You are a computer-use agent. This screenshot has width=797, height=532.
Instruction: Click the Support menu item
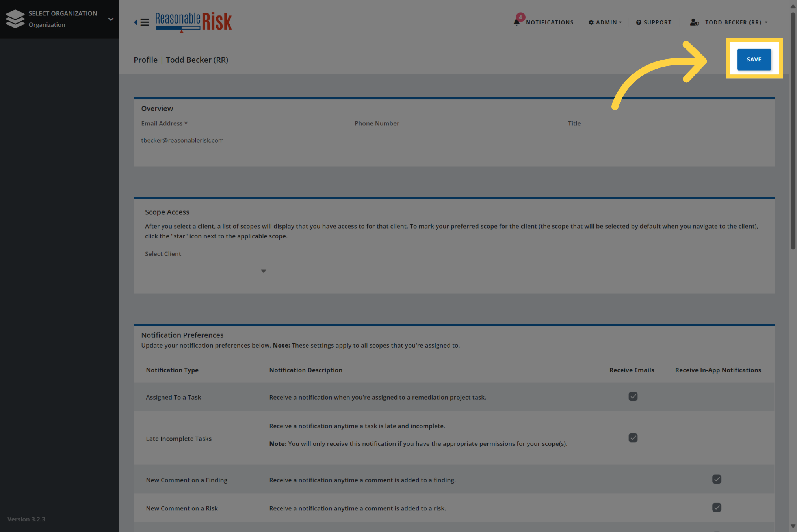(654, 22)
